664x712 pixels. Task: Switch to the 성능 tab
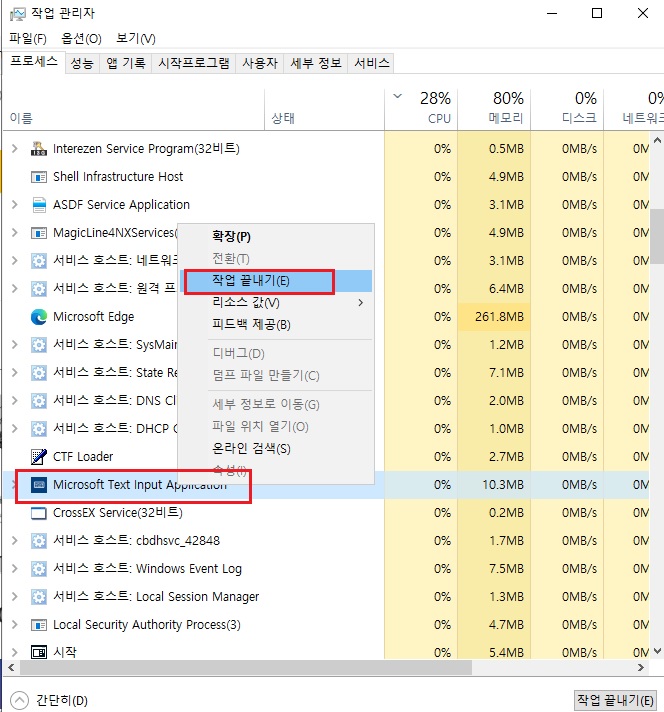[82, 63]
